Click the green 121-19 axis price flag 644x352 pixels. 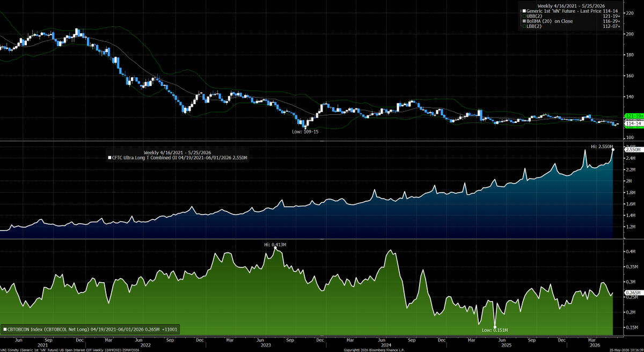click(634, 116)
